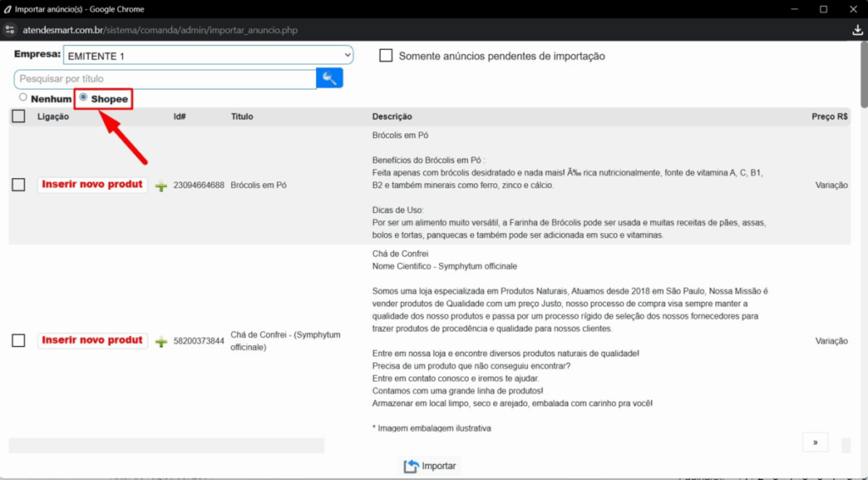The height and width of the screenshot is (480, 868).
Task: Click Inserir novo produt for Brócolis em Pó
Action: (92, 184)
